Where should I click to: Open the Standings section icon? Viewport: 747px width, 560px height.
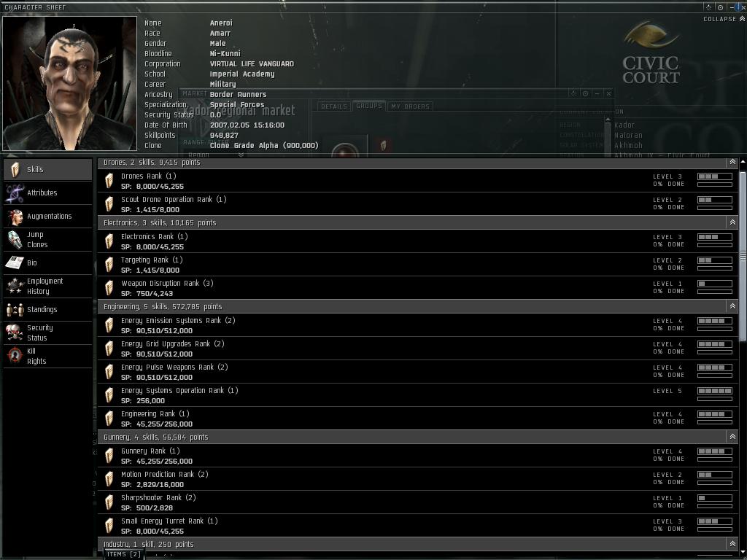[x=15, y=309]
